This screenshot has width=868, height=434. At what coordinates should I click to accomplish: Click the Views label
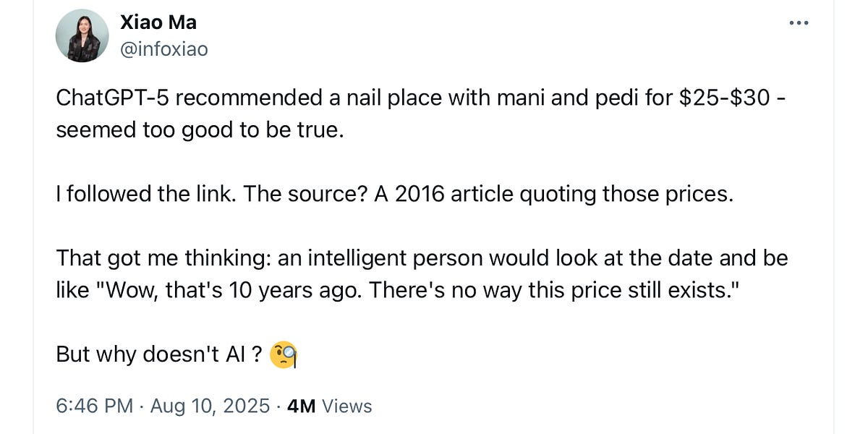[x=346, y=406]
